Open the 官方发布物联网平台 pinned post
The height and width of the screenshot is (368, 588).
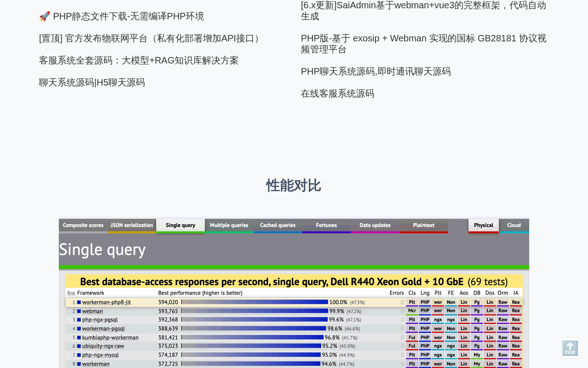pos(151,38)
